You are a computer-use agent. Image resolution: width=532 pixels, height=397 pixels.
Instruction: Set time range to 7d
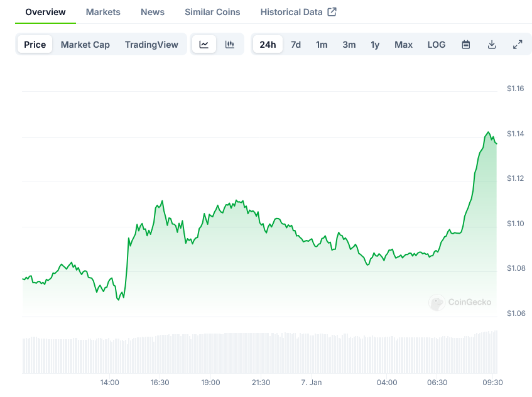[296, 45]
